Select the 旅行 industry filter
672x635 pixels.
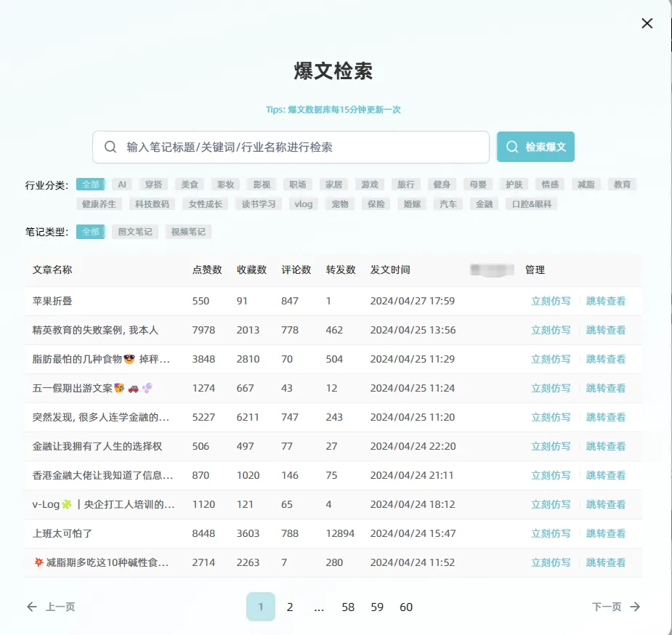(405, 184)
